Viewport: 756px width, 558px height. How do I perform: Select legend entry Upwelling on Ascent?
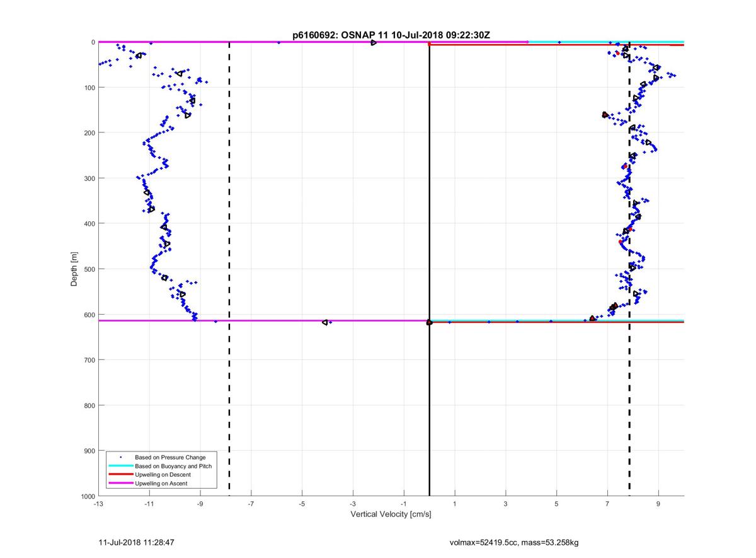(x=161, y=483)
